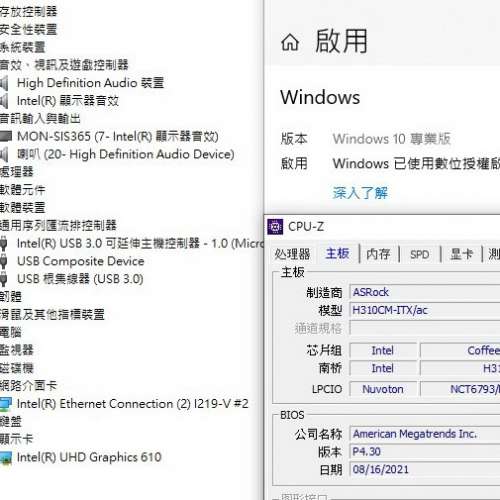The image size is (500, 500).
Task: Open the 處理器 tab in CPU-Z
Action: tap(292, 254)
